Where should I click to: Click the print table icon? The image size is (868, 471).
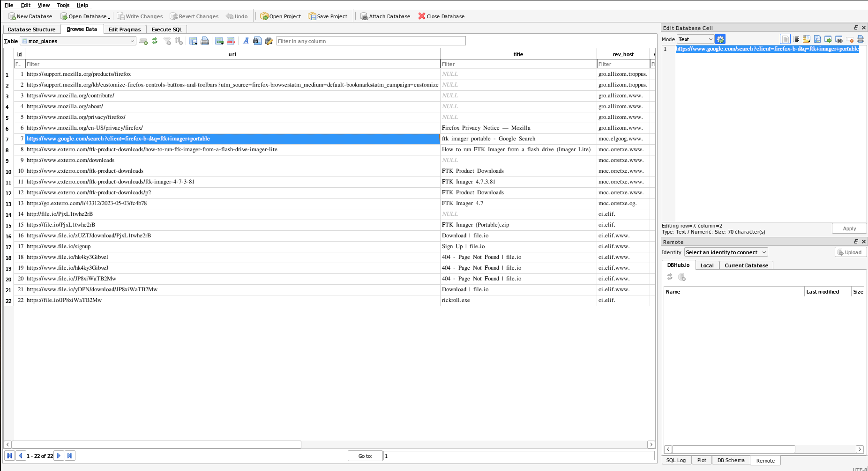205,41
